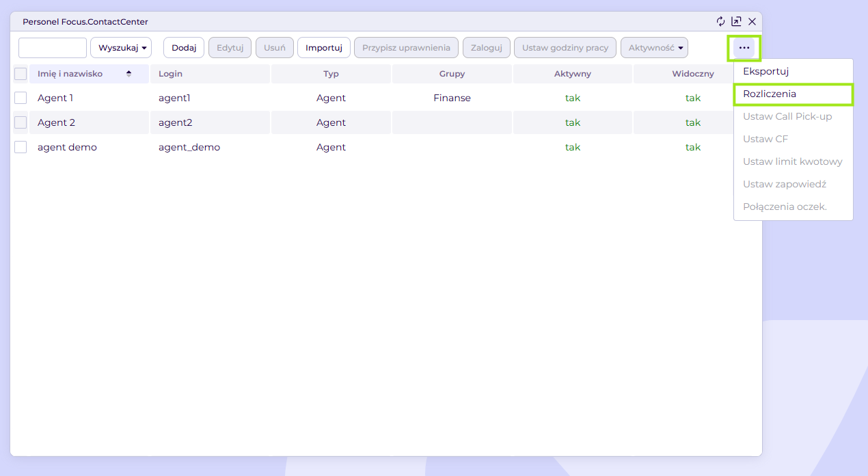The image size is (868, 476).
Task: Open the three-dots more options menu
Action: pos(744,48)
